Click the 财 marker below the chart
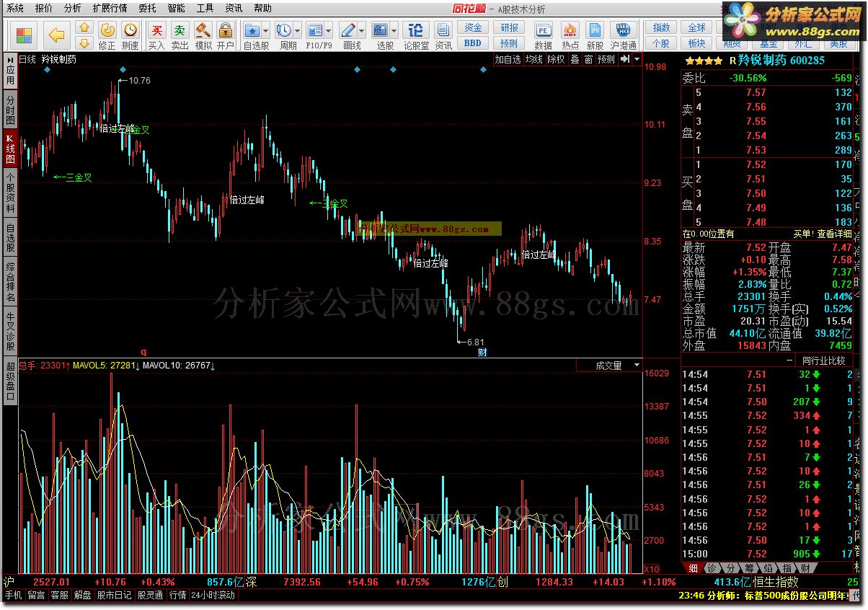This screenshot has height=610, width=868. point(482,353)
